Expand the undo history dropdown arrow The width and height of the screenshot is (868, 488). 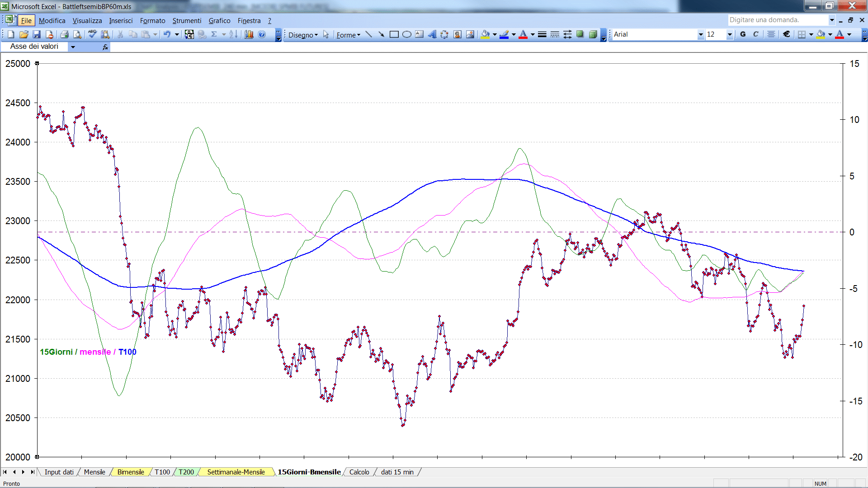click(177, 34)
